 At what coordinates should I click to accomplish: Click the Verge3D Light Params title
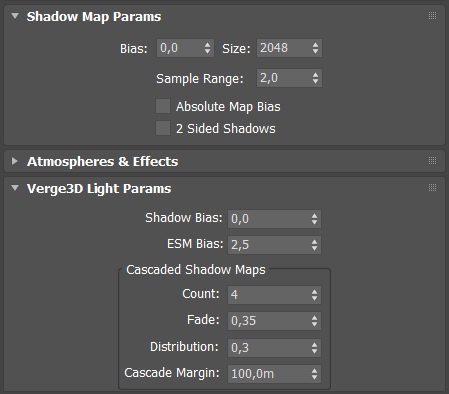(x=99, y=189)
